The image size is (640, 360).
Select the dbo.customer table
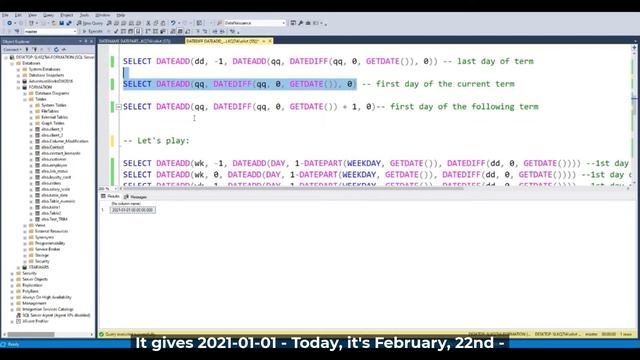point(54,159)
